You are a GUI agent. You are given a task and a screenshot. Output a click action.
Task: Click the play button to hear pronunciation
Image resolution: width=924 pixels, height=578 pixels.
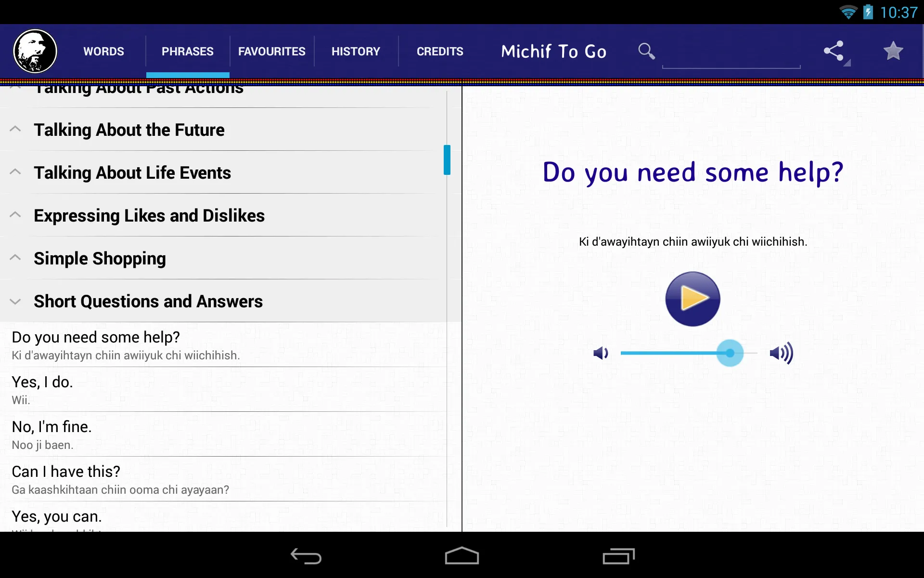pos(693,299)
